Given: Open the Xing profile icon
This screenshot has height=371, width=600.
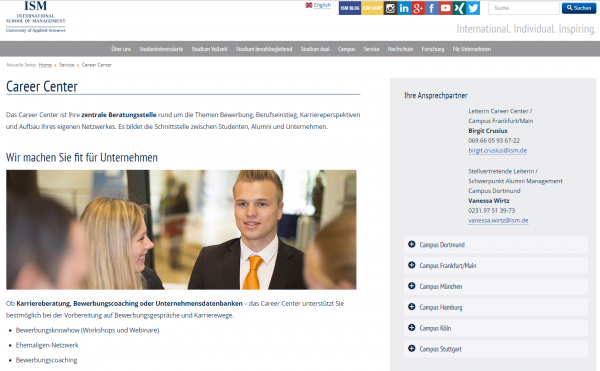Looking at the screenshot, I should coord(459,8).
